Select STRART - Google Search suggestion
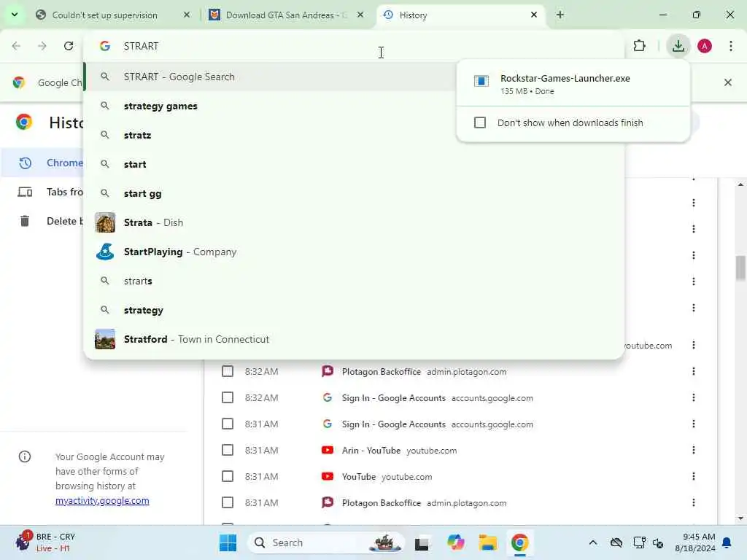Image resolution: width=747 pixels, height=560 pixels. click(270, 77)
